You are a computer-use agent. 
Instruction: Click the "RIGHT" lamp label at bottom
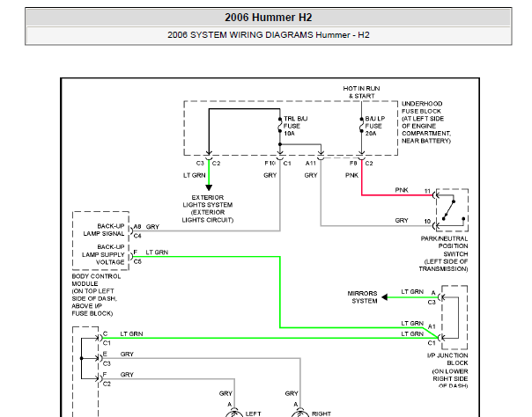321,413
